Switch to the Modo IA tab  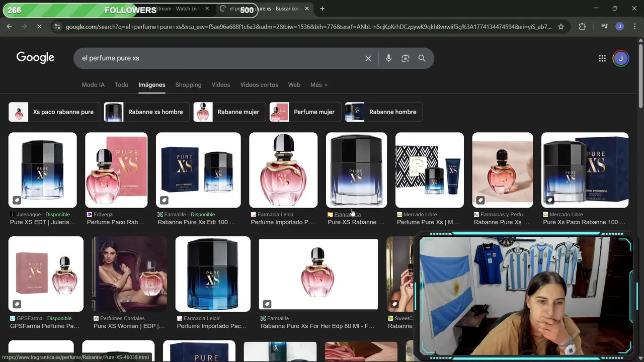[x=93, y=85]
